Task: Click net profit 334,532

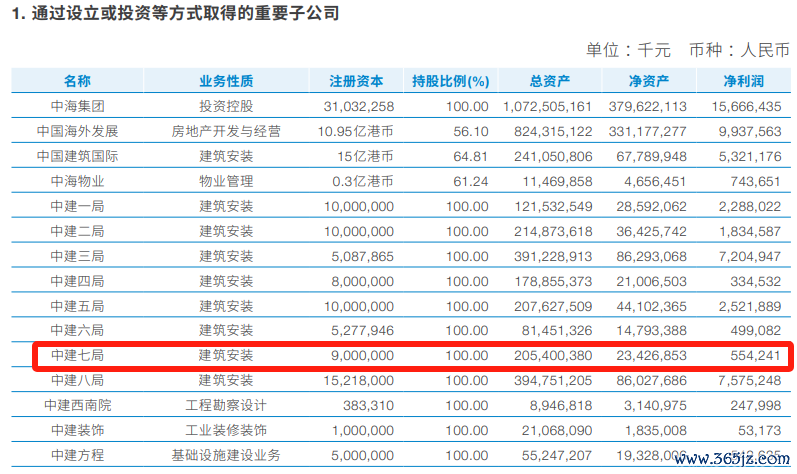Action: (x=756, y=281)
